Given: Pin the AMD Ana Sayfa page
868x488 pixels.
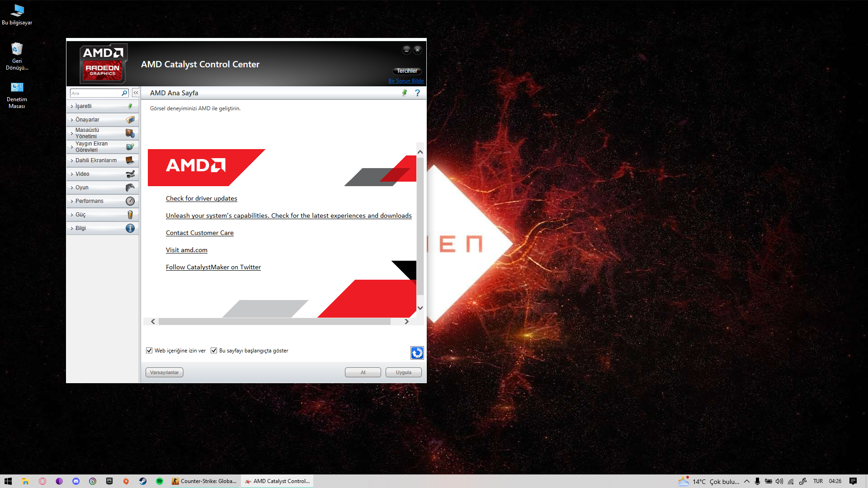Looking at the screenshot, I should tap(405, 93).
